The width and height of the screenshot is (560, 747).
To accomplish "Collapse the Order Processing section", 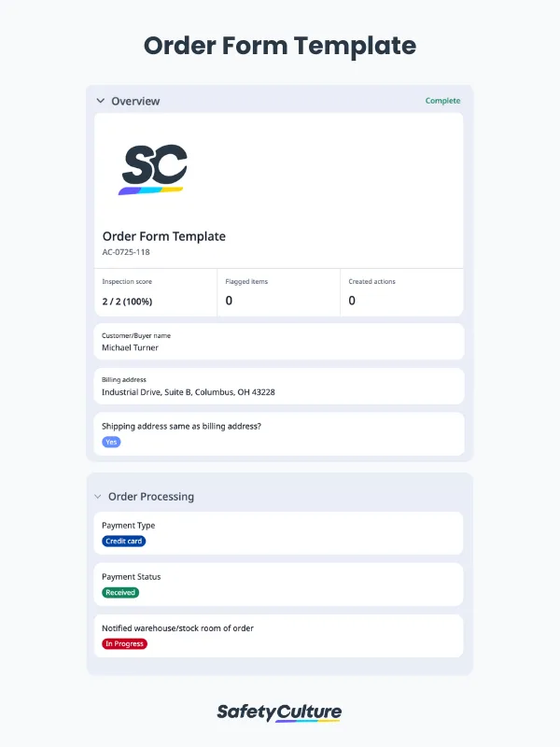I will (x=99, y=497).
